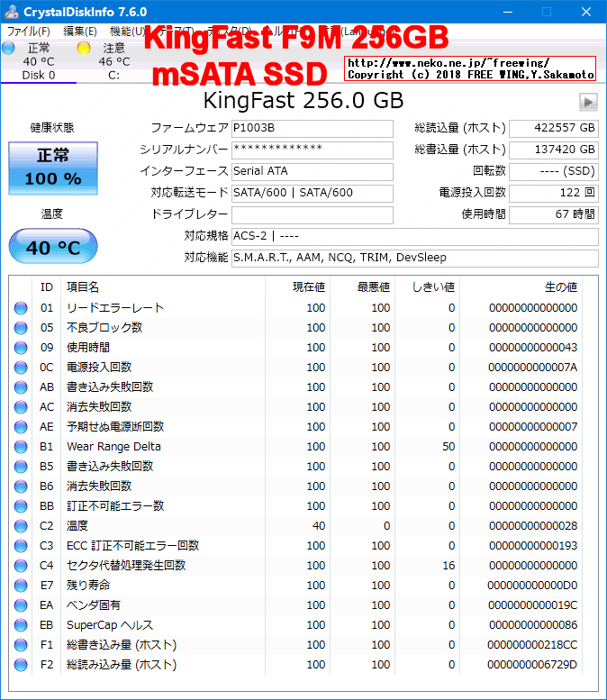This screenshot has width=607, height=700.
Task: Minimize the CrystalDiskInfo window
Action: (508, 12)
